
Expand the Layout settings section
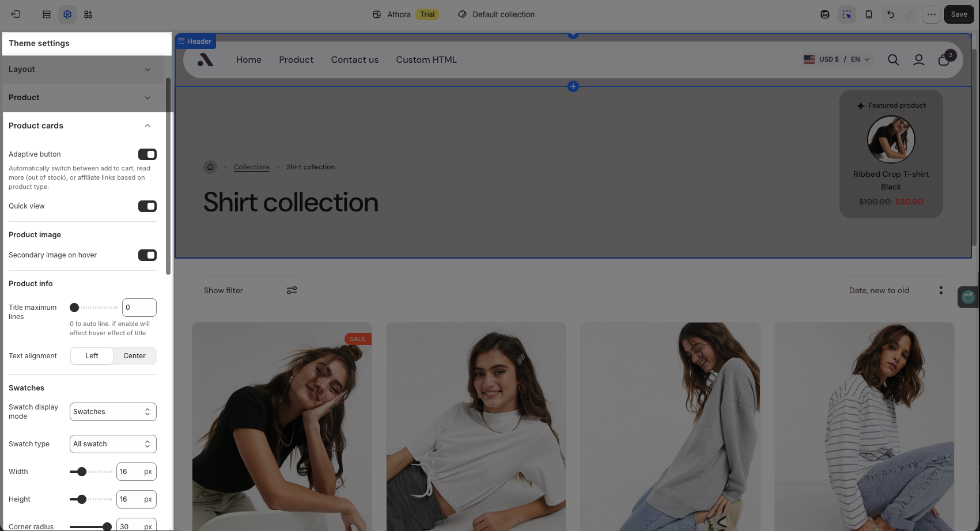point(80,69)
